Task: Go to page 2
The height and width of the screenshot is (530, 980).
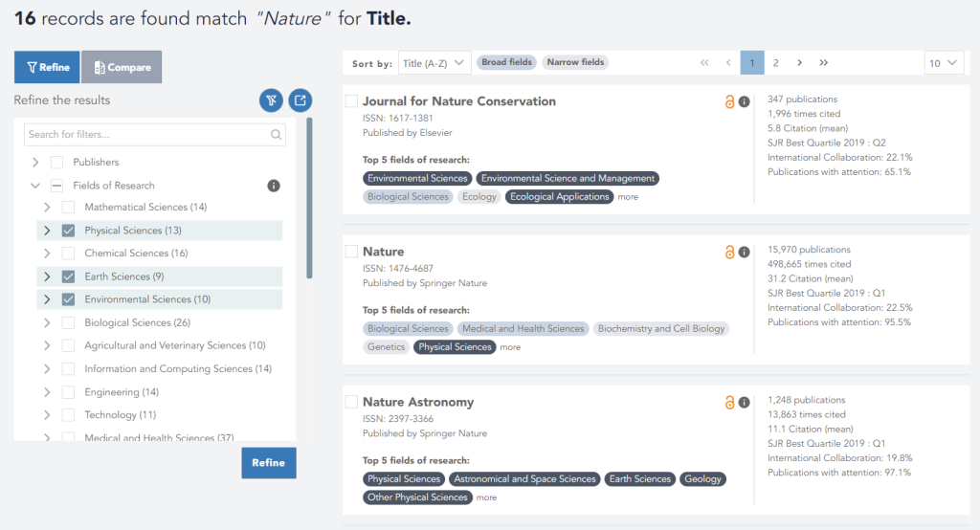Action: (x=775, y=62)
